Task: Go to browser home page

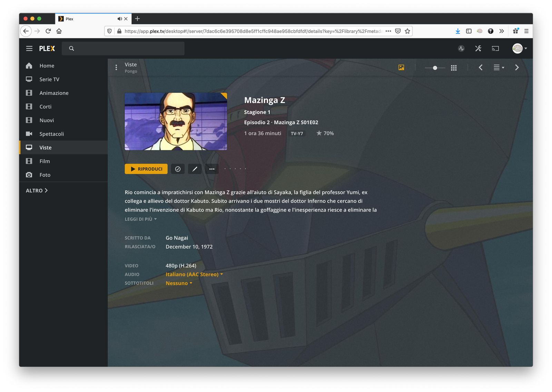Action: click(x=59, y=31)
